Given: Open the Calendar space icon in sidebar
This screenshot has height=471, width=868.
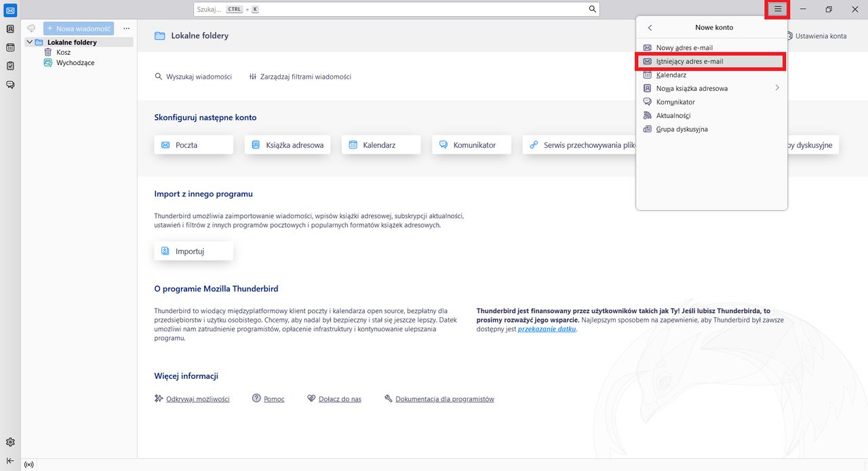Looking at the screenshot, I should click(x=10, y=47).
